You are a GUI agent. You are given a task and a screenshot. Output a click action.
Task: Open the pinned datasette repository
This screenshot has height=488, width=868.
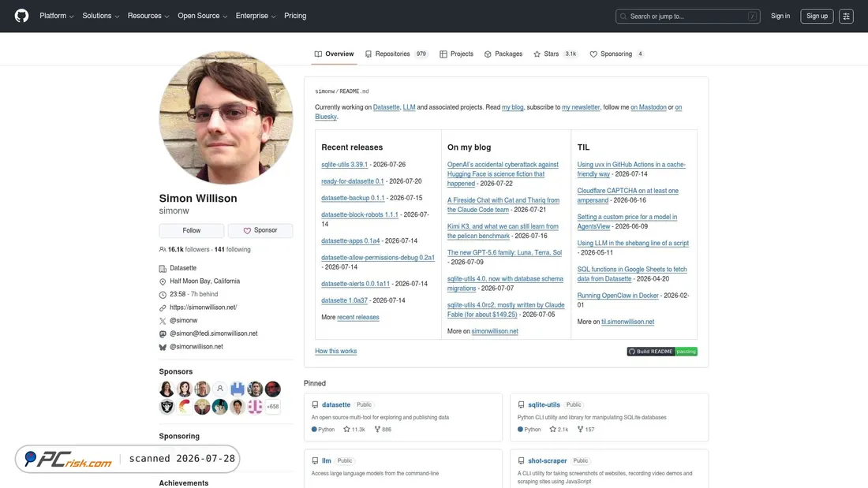336,405
